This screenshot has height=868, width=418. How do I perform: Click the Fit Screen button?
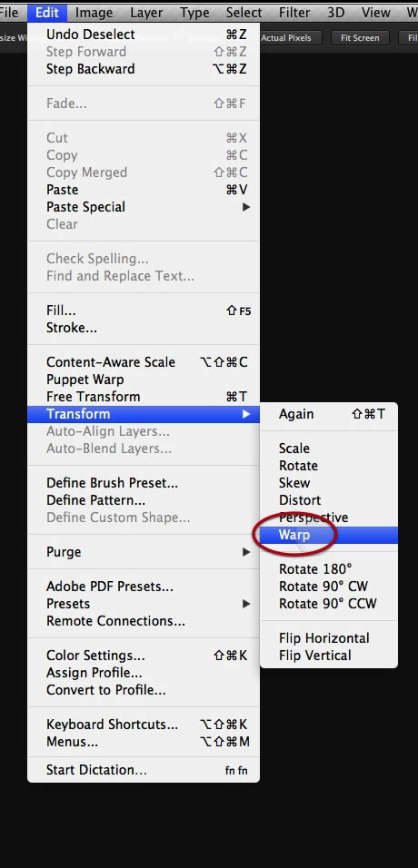360,37
